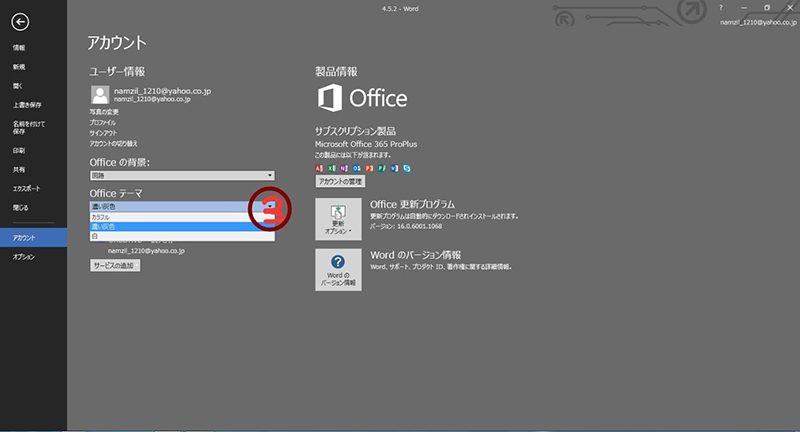Image resolution: width=800 pixels, height=432 pixels.
Task: Click the ユーザー情報 heading
Action: point(117,72)
